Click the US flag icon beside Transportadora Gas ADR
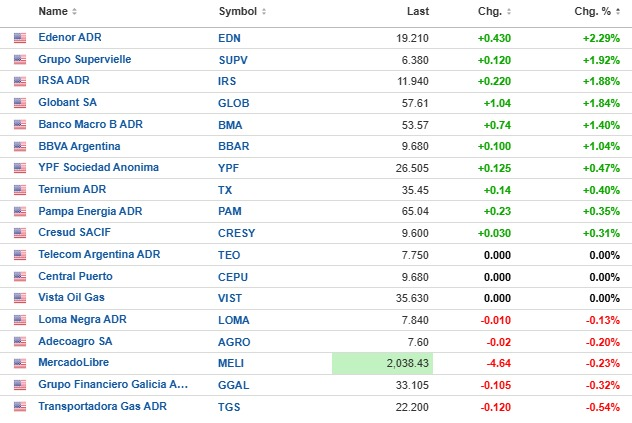 coord(20,406)
